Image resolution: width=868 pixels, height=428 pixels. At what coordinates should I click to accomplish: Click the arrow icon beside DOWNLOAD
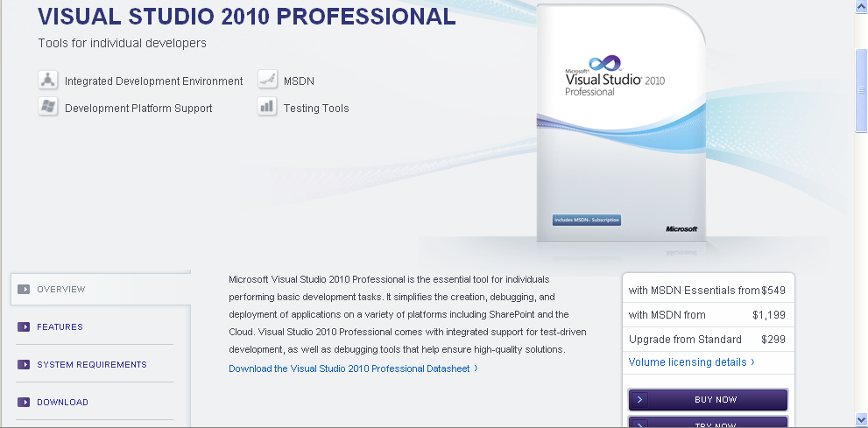tap(24, 402)
